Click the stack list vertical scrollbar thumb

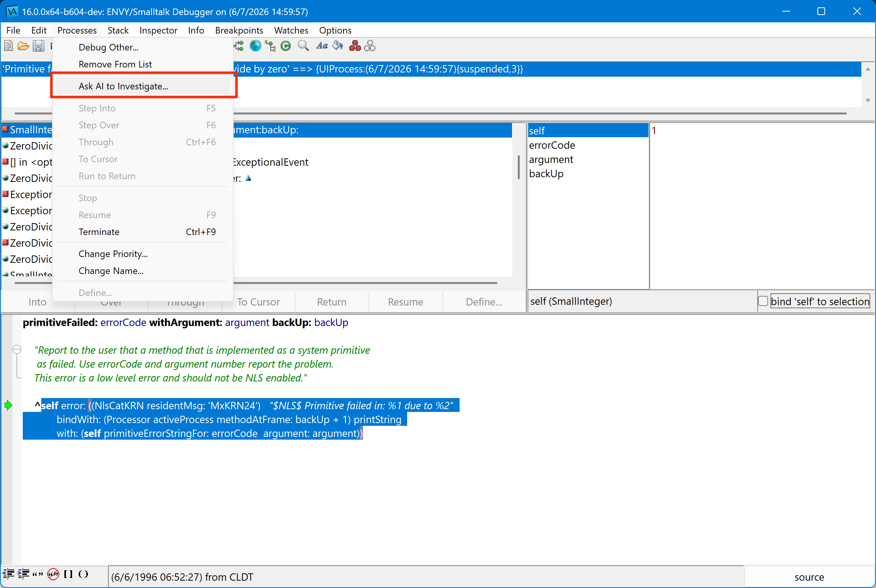519,167
